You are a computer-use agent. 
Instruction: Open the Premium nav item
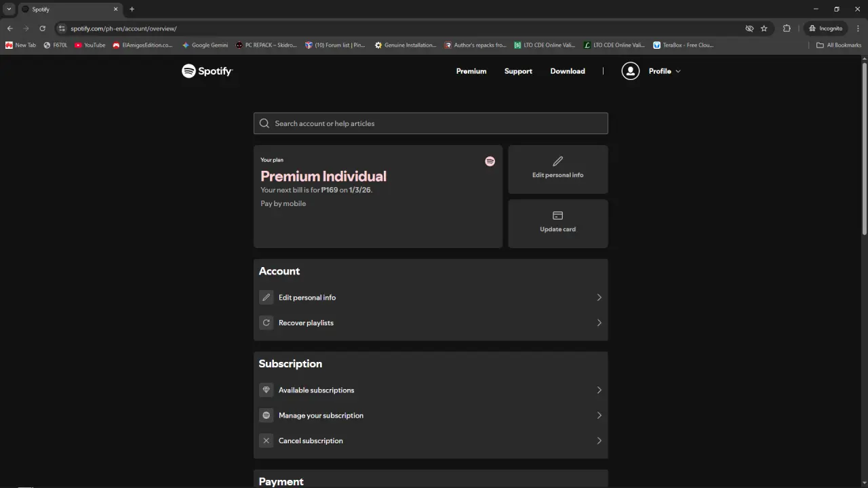(471, 71)
